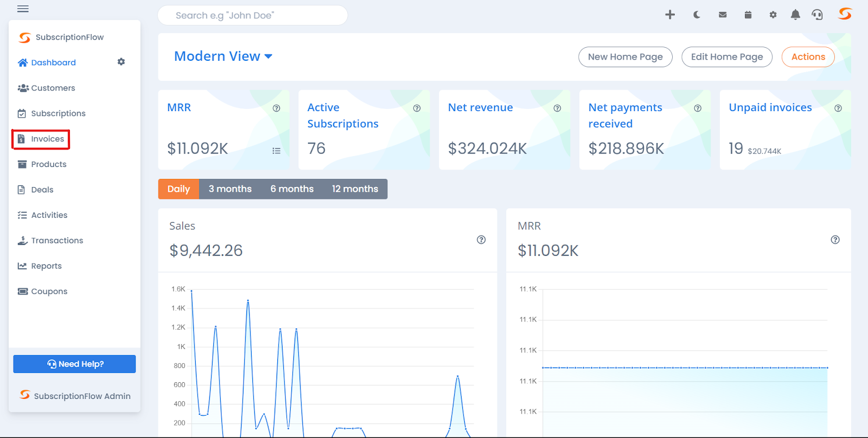Click the $324.024K net revenue value

(x=487, y=149)
